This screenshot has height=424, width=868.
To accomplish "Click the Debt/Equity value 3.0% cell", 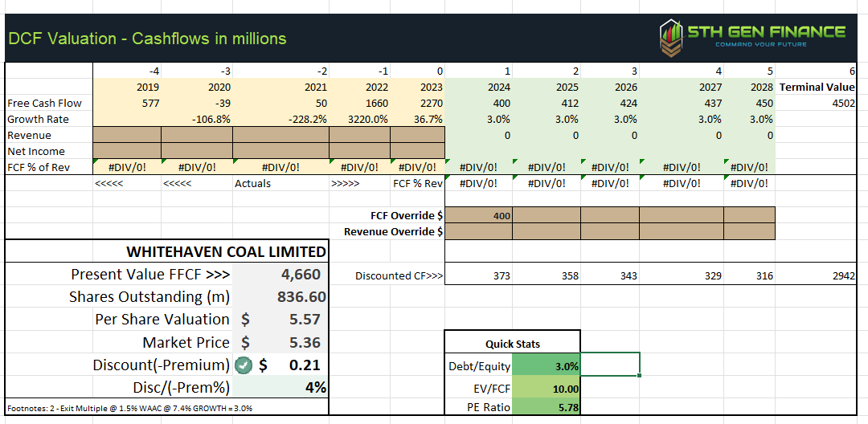I will (x=547, y=366).
